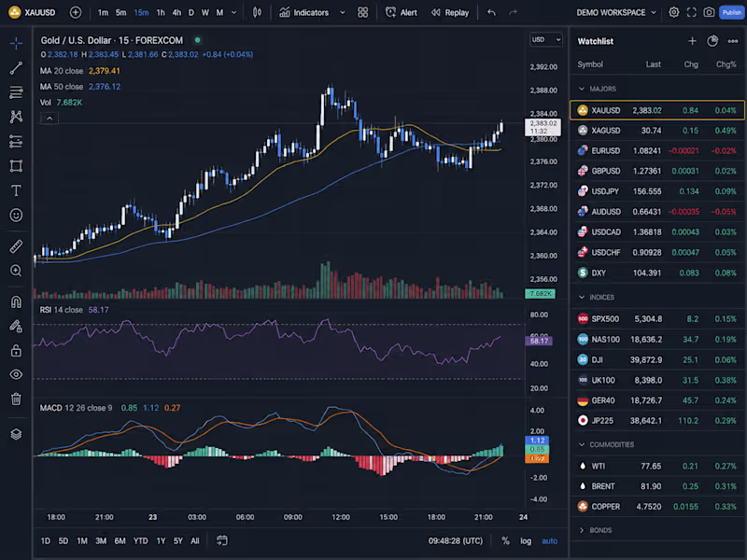
Task: Open the Fibonacci retracement tools
Action: coord(16,92)
